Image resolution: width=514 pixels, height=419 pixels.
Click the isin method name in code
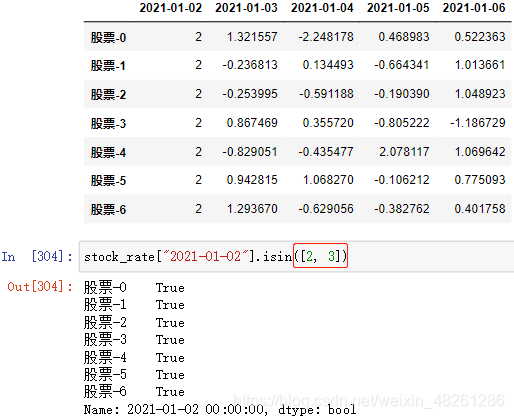tap(277, 256)
